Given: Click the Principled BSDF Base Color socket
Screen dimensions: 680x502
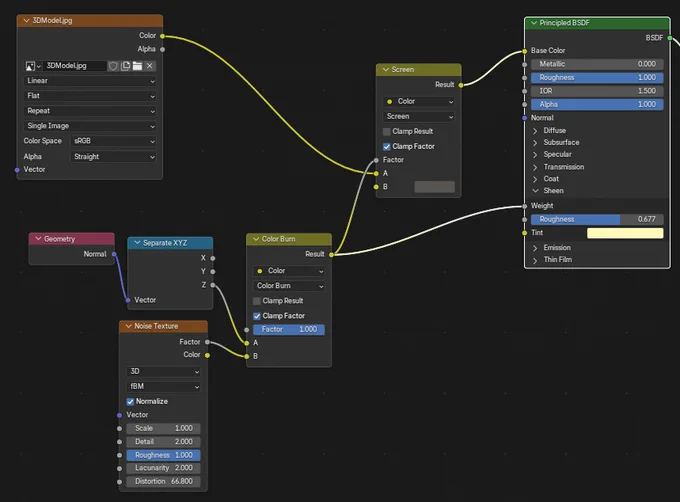Looking at the screenshot, I should click(x=524, y=51).
